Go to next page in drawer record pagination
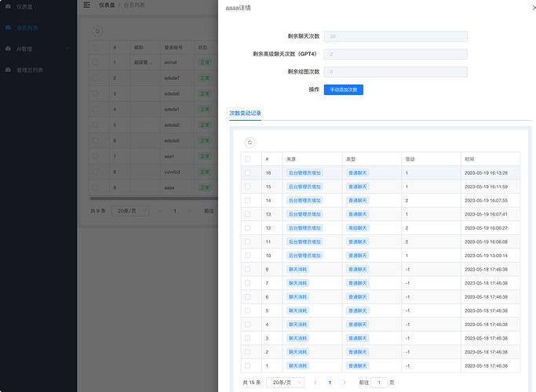Screen dimensions: 536x392 pos(345,383)
